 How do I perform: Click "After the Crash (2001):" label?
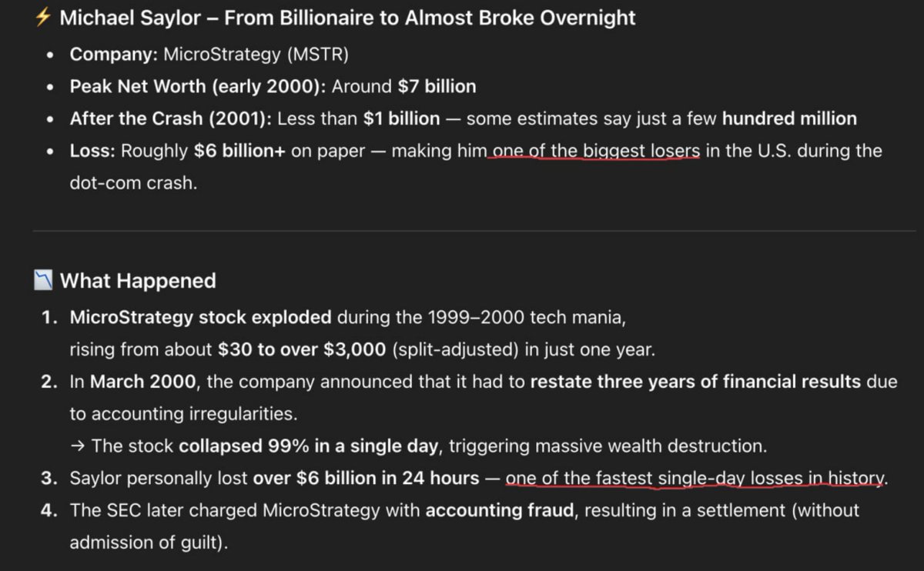(171, 119)
